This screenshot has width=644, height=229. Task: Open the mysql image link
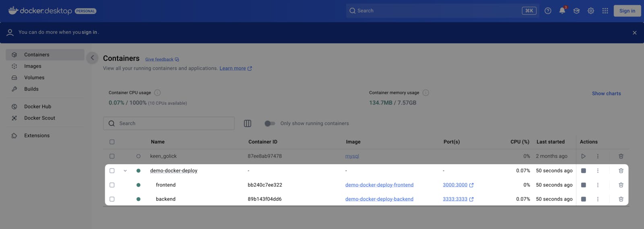[352, 156]
